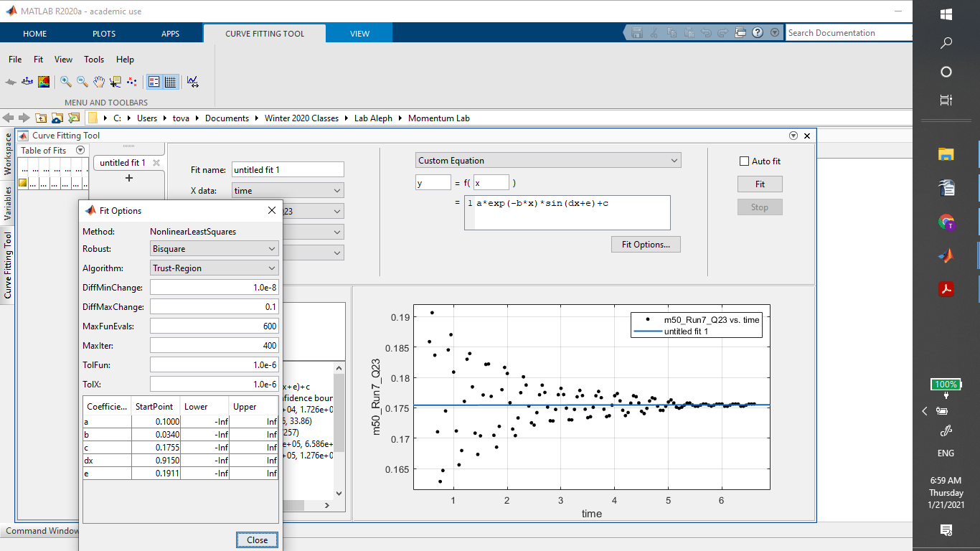Viewport: 980px width, 551px height.
Task: Switch to the VIEW ribbon tab
Action: point(359,33)
